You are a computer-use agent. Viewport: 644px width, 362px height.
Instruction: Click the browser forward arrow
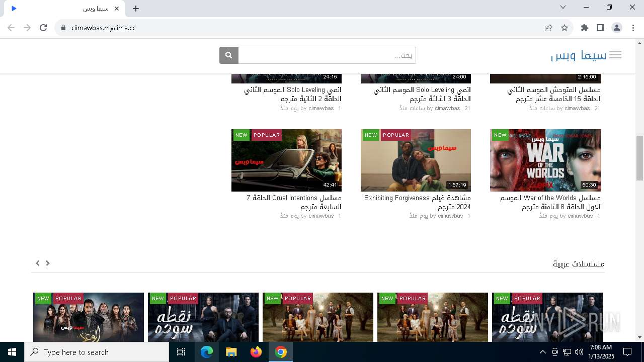point(27,28)
